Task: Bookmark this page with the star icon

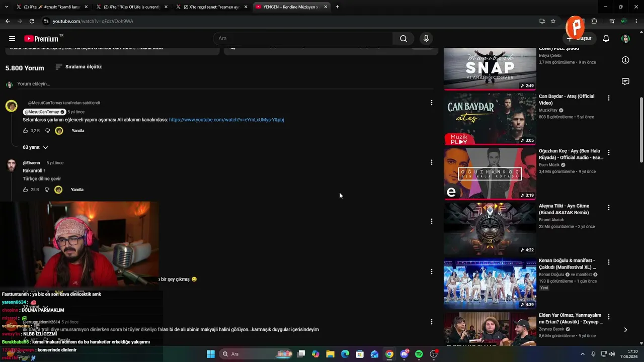Action: 553,21
